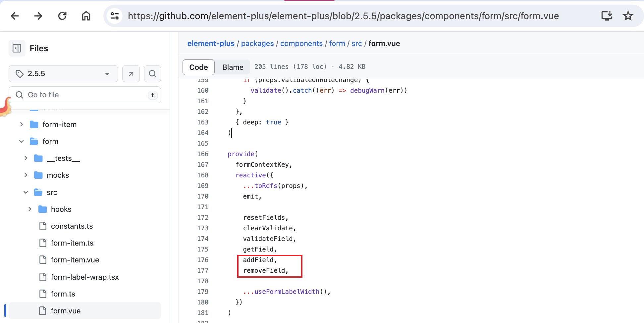
Task: Refresh the current page
Action: click(x=62, y=16)
